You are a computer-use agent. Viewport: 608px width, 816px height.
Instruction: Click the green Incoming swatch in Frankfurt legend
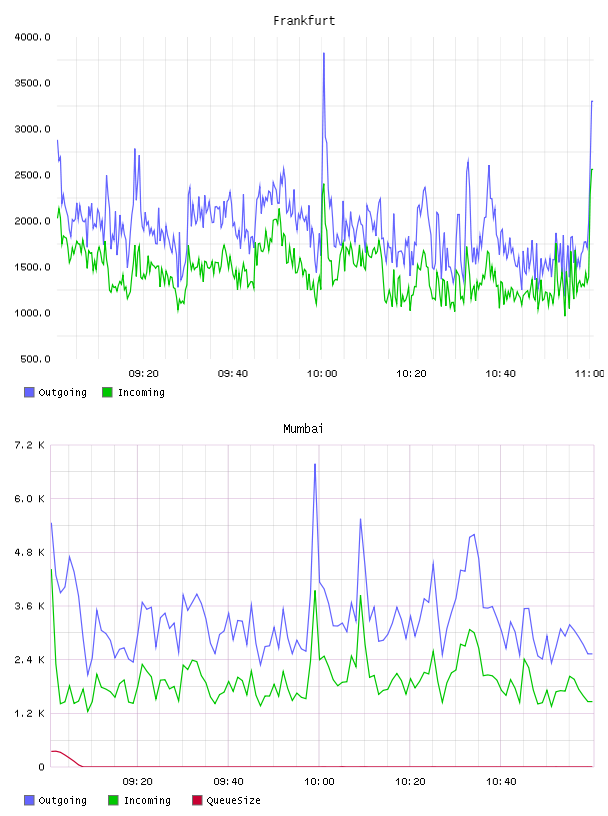[x=107, y=392]
